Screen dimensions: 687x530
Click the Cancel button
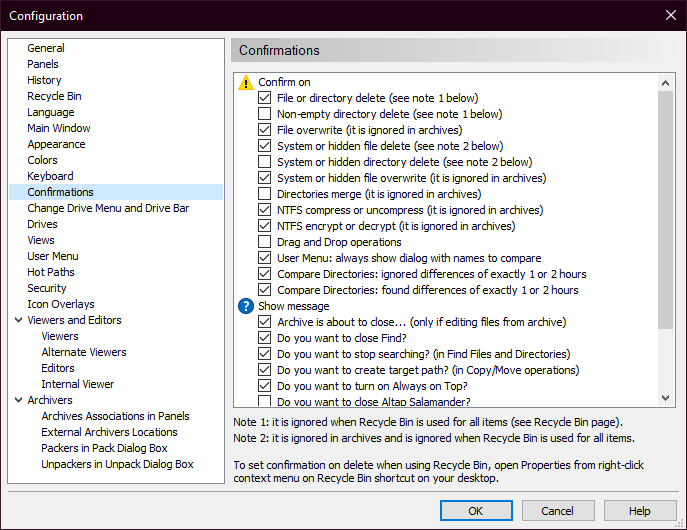click(555, 511)
